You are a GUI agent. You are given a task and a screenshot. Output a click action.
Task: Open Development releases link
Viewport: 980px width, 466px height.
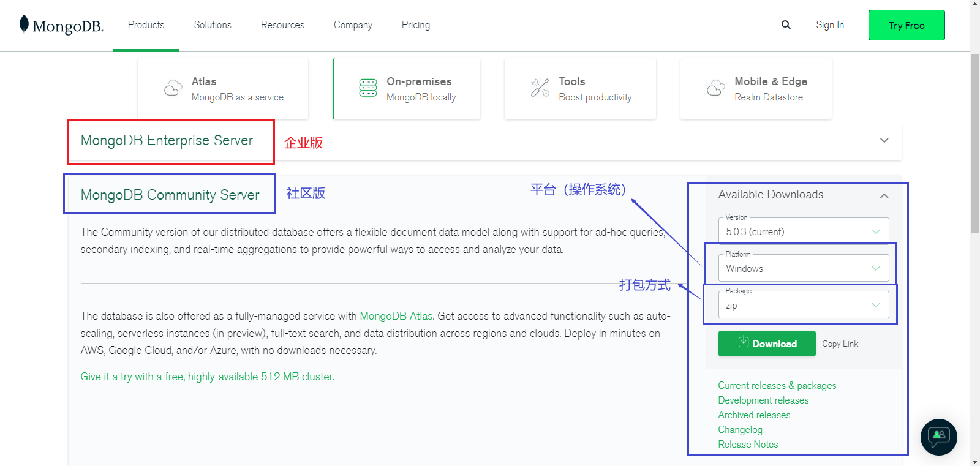click(763, 400)
